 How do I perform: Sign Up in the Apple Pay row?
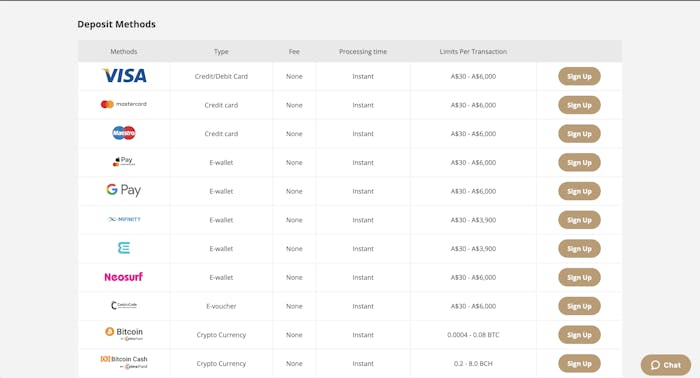click(579, 162)
